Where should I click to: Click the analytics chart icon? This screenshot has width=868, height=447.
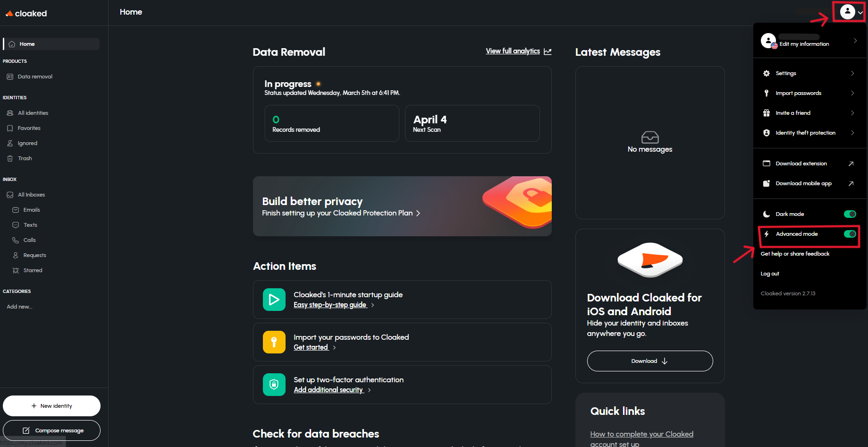(548, 51)
